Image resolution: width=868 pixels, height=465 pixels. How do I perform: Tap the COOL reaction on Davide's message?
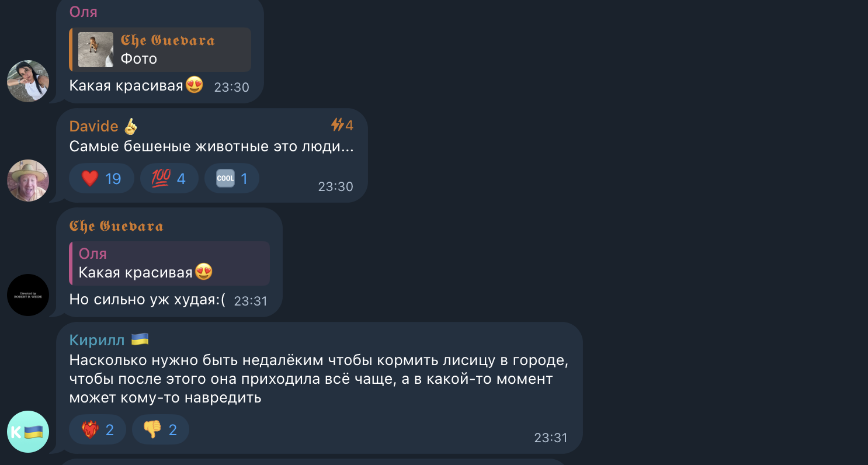tap(232, 178)
